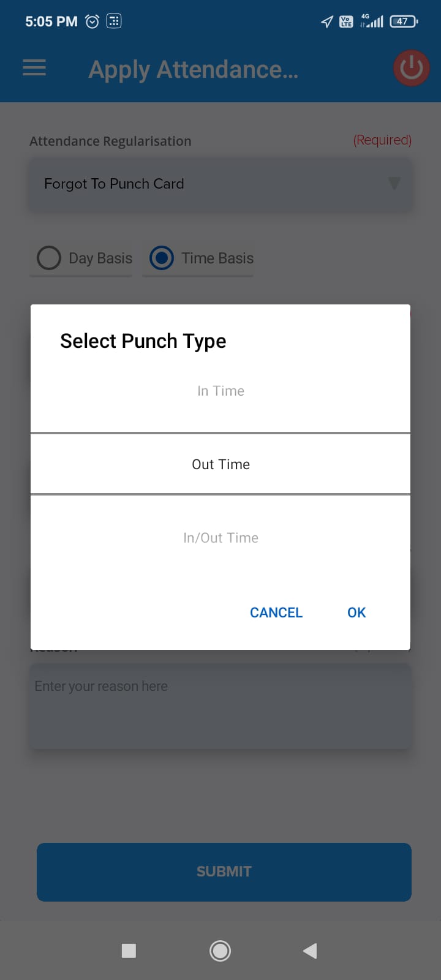Image resolution: width=441 pixels, height=980 pixels.
Task: Tap the dropdown arrow beside Forgot To Punch Card
Action: [x=394, y=184]
